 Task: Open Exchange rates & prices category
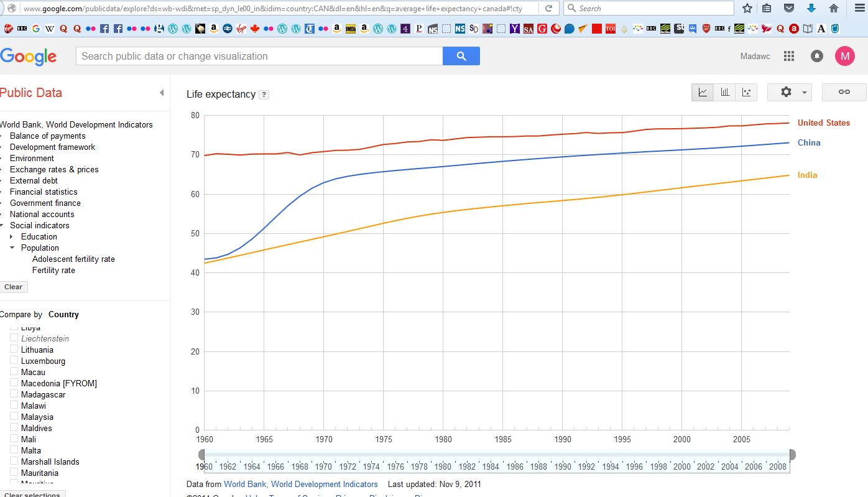(54, 170)
